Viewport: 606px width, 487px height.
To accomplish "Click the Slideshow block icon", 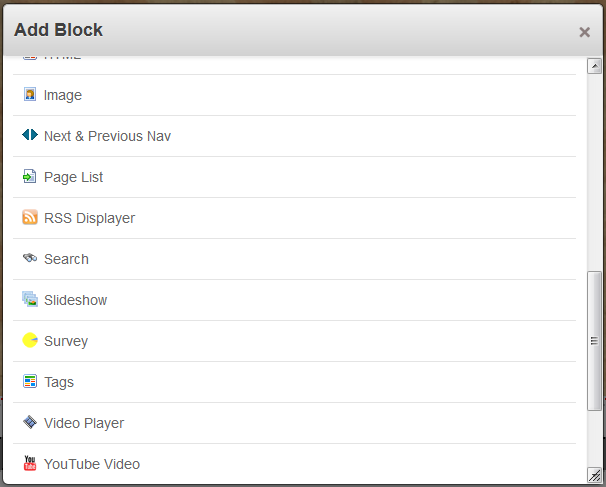I will 30,299.
